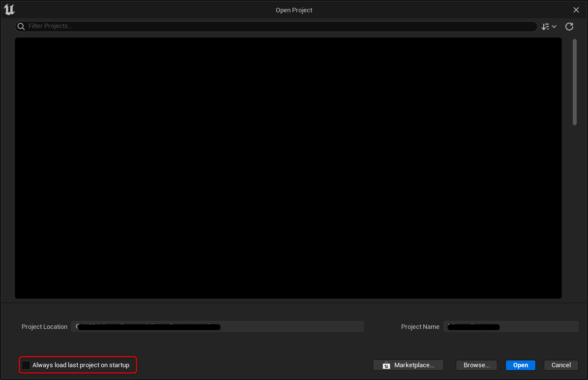Click the project list vertical scrollbar
The height and width of the screenshot is (380, 588).
pos(575,82)
